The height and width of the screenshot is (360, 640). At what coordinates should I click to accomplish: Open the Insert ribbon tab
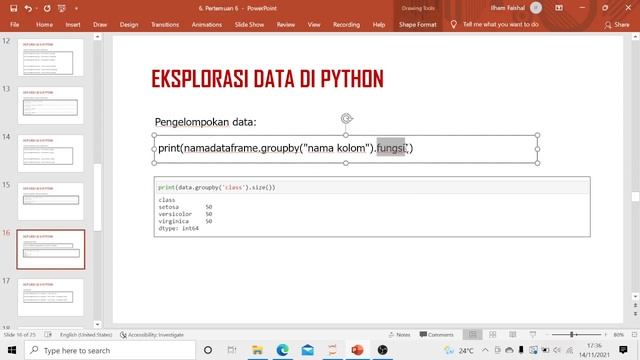(x=73, y=24)
